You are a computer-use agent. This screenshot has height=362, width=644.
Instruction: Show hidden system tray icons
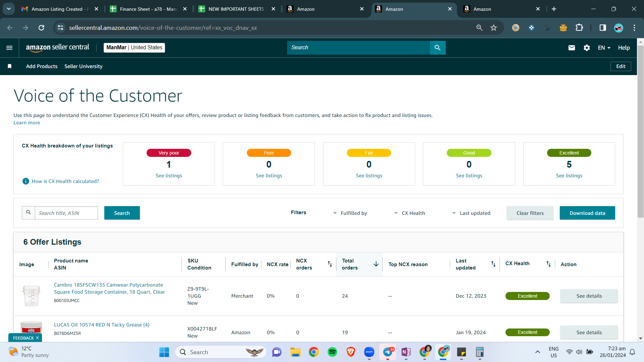pos(538,352)
